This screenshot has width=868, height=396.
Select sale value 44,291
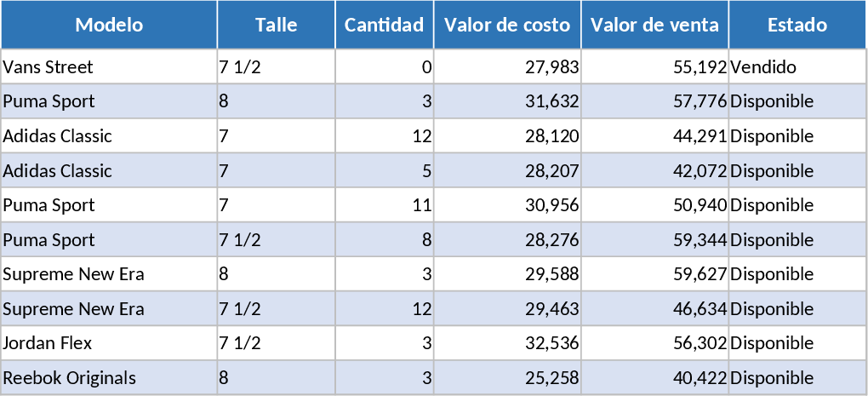point(700,136)
